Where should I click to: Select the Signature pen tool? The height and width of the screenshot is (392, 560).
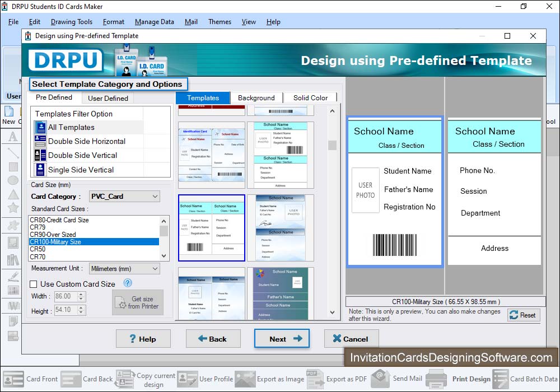pyautogui.click(x=13, y=276)
